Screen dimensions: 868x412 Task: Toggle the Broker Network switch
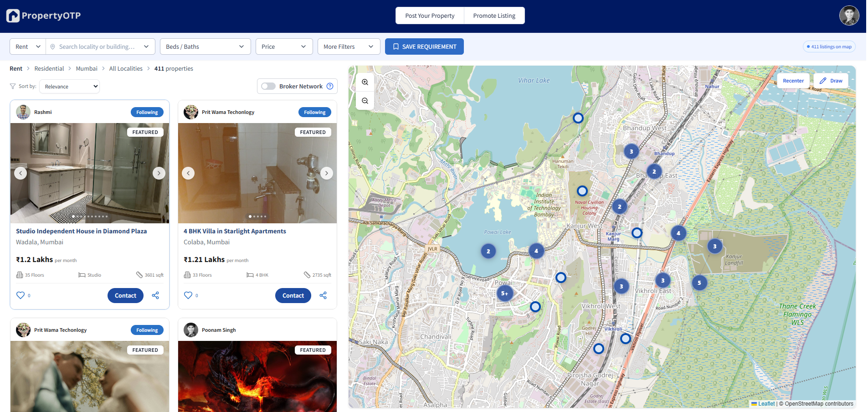pos(268,86)
